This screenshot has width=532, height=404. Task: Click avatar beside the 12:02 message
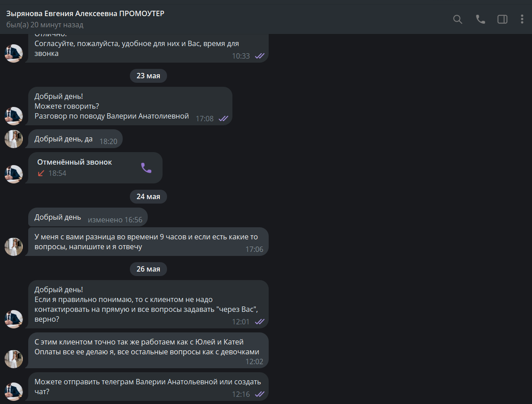[13, 359]
